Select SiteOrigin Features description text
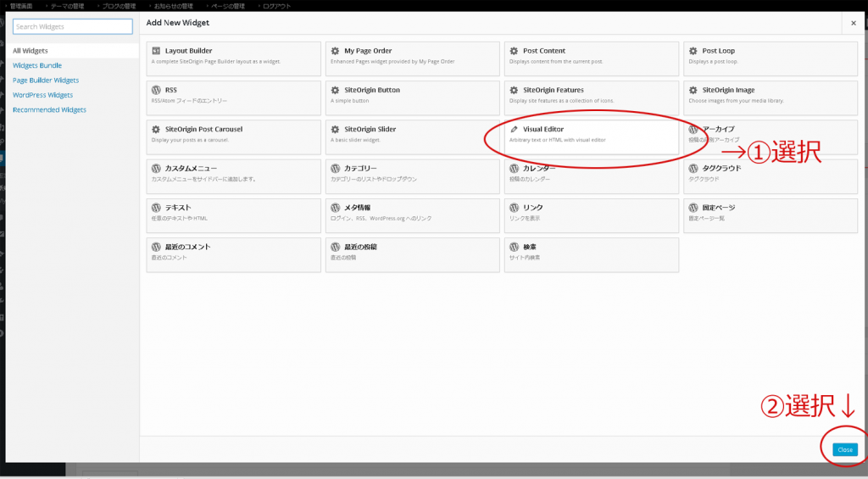Image resolution: width=868 pixels, height=479 pixels. pos(561,101)
